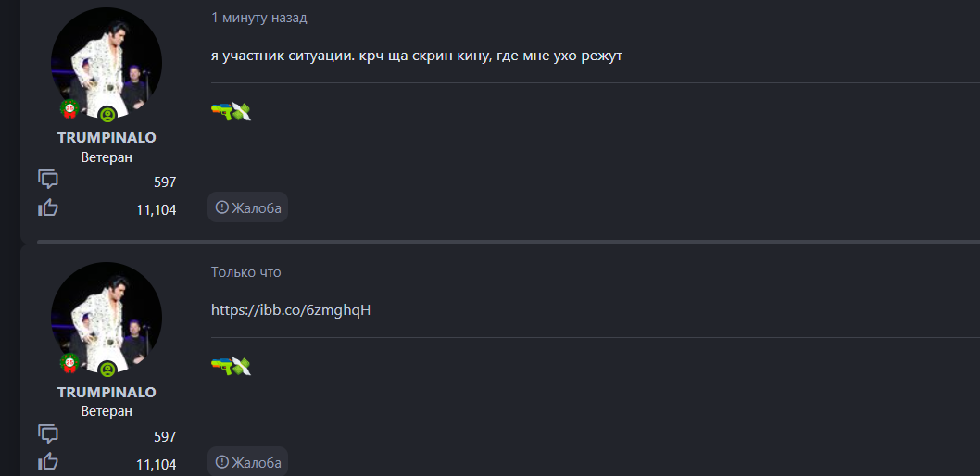Viewport: 980px width, 476px height.
Task: Click the thumbs-up likes icon in first post
Action: point(48,207)
